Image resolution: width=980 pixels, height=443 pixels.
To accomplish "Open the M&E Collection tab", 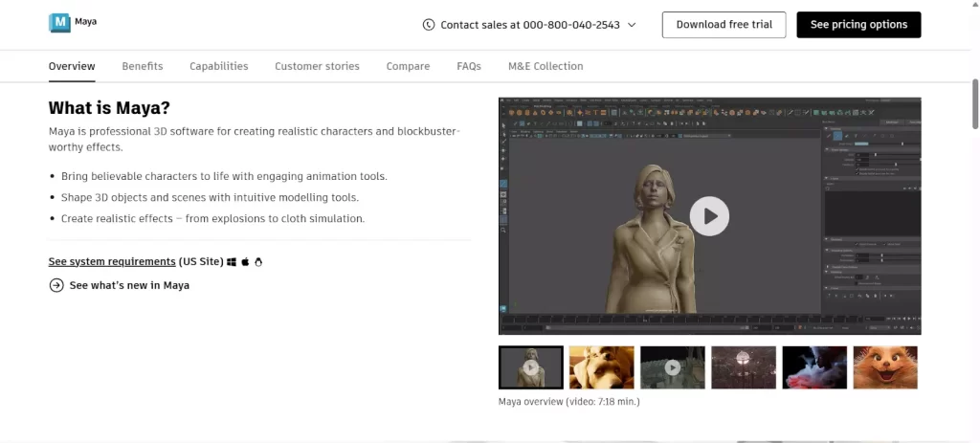I will point(546,66).
